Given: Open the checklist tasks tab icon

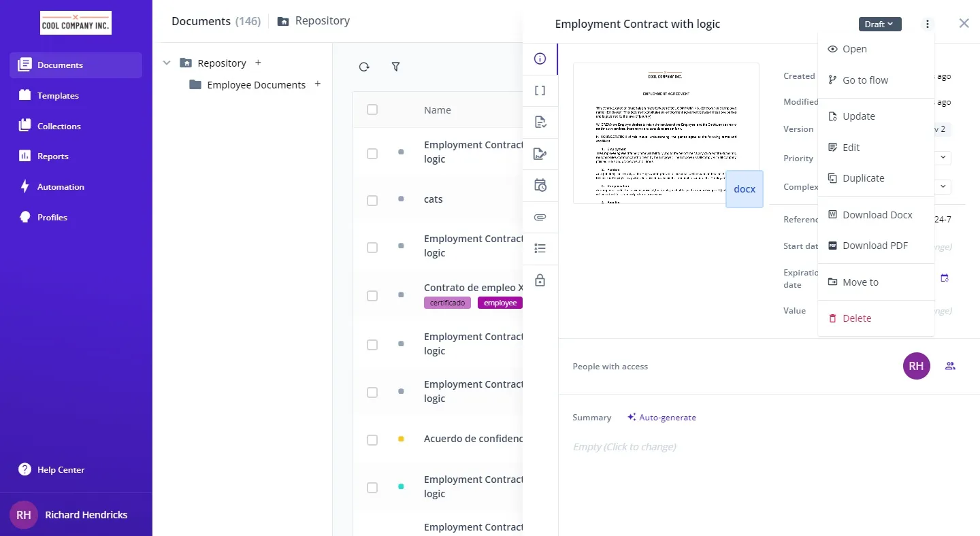Looking at the screenshot, I should pos(540,248).
